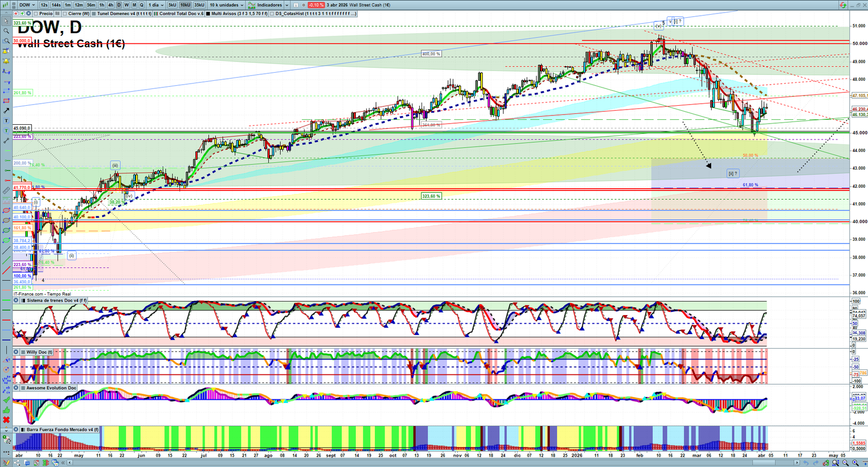Toggle the Precio checkbox
Screen dimensions: 868x467
pyautogui.click(x=36, y=14)
